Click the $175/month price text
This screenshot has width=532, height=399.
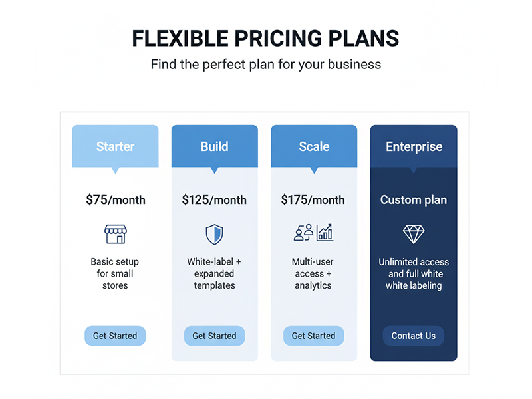[313, 199]
